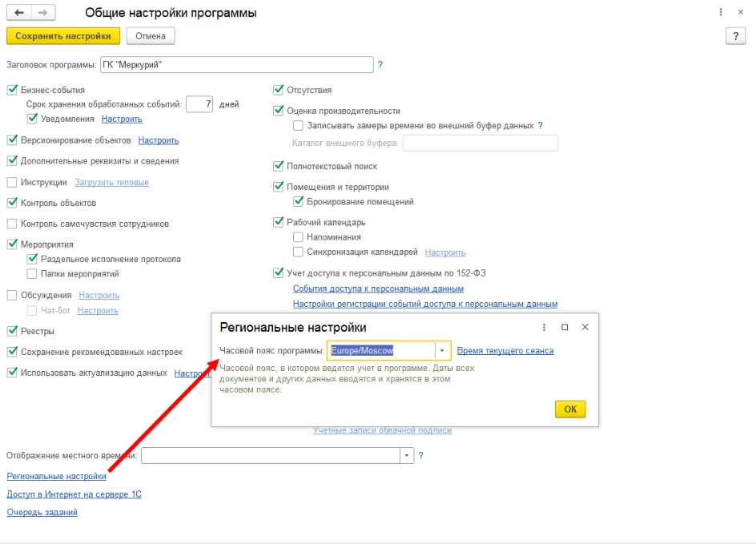Enable the Инструкции checkbox
756x544 pixels.
click(12, 183)
